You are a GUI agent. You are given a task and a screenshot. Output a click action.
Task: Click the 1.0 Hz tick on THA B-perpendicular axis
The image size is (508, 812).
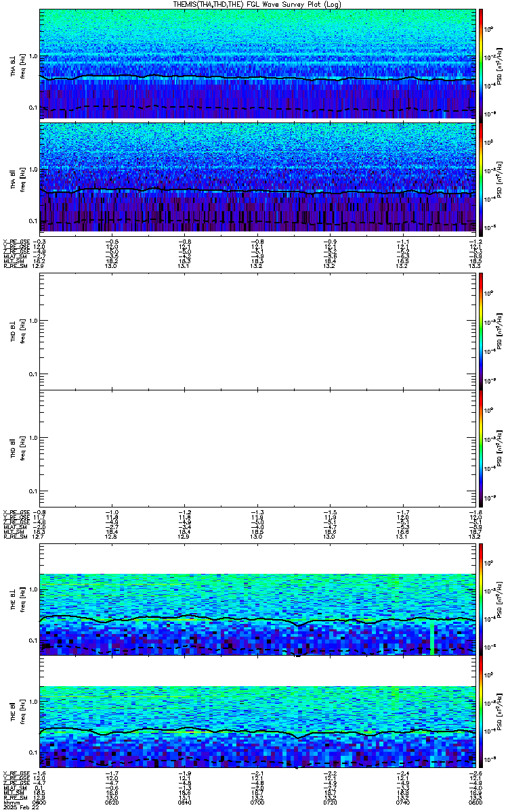[x=33, y=56]
